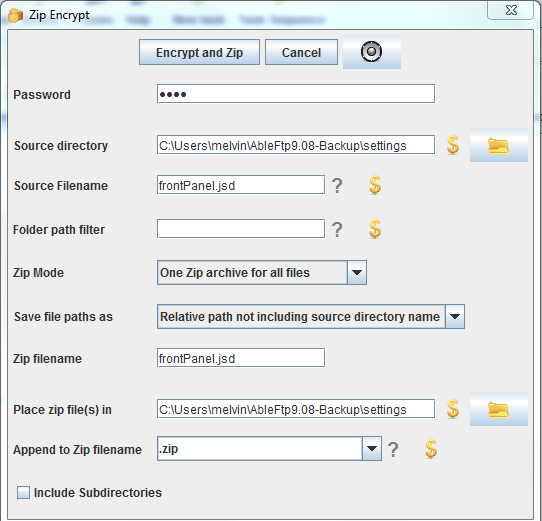542x521 pixels.
Task: Browse folder for Place zip file(s) in
Action: (x=498, y=409)
